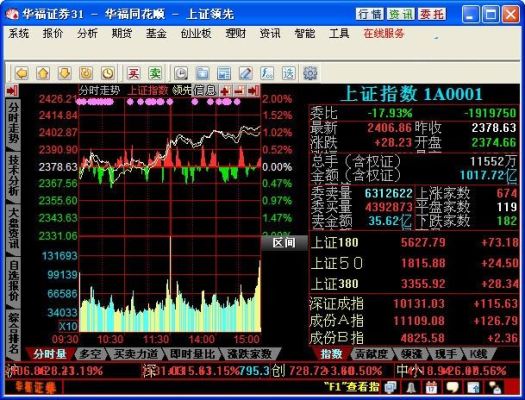The image size is (525, 400).
Task: Click the red 买 buy toolbar icon
Action: point(133,73)
